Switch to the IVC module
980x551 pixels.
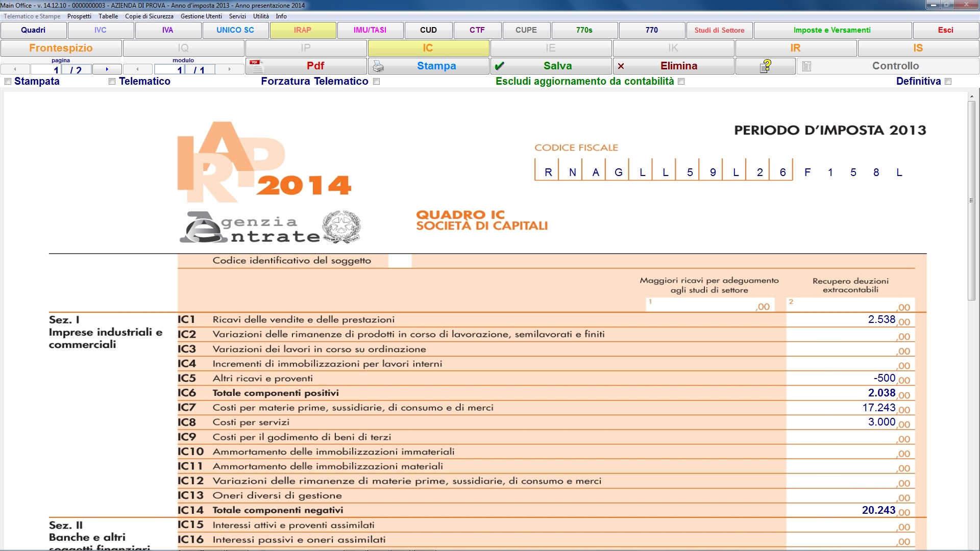[x=101, y=30]
